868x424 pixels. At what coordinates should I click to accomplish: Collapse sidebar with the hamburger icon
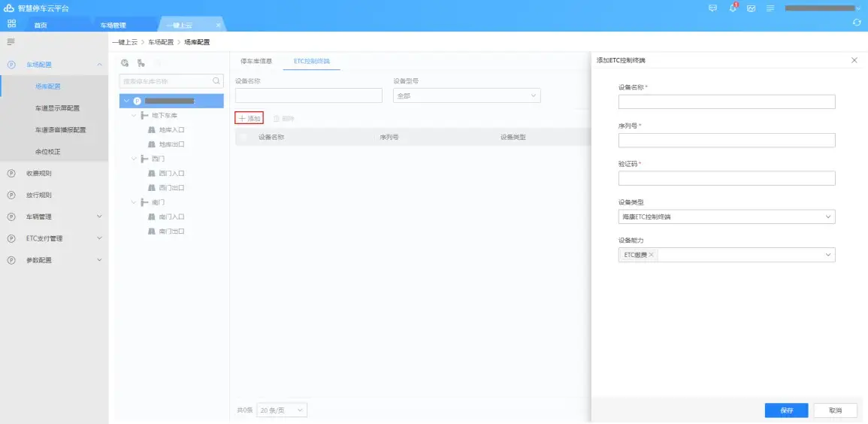[x=11, y=42]
